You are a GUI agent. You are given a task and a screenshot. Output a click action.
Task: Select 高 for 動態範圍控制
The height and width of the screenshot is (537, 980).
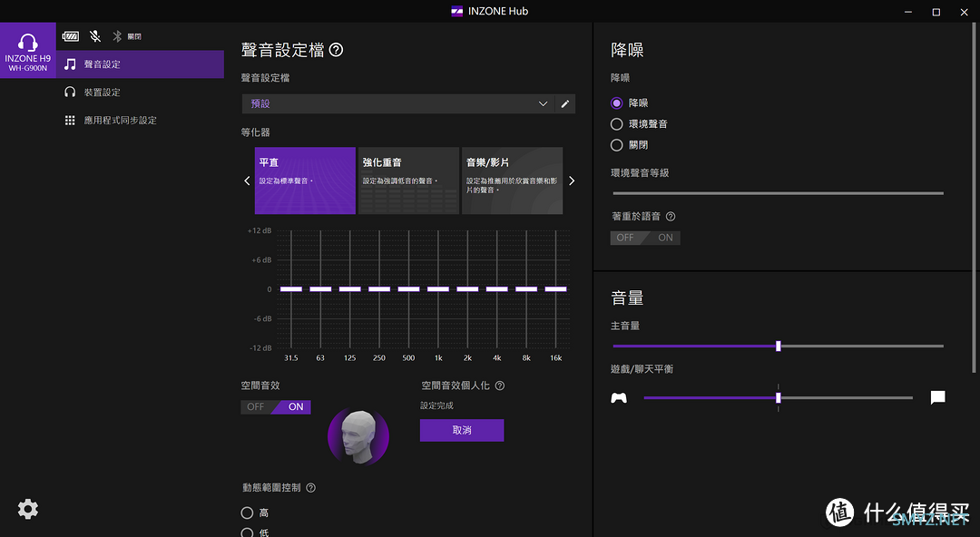pyautogui.click(x=247, y=513)
